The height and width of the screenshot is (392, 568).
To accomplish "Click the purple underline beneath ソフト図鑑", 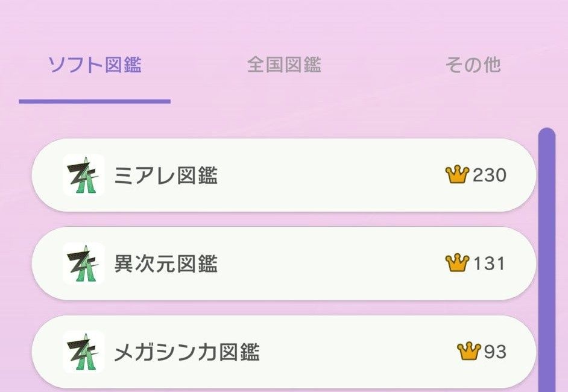I will click(x=95, y=101).
